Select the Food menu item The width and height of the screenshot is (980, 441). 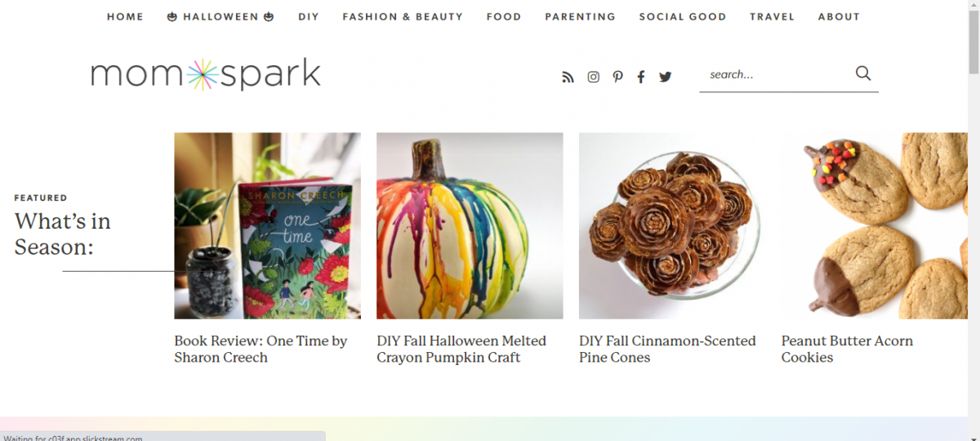[504, 16]
